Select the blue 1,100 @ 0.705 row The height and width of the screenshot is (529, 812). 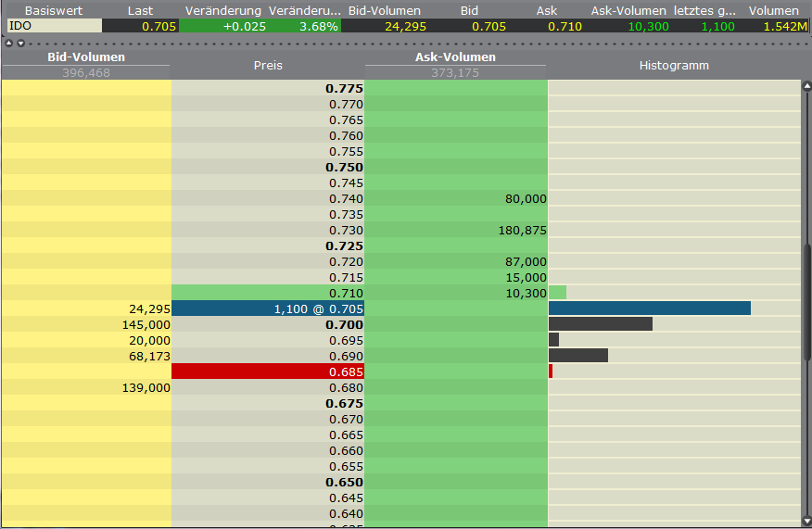pos(268,309)
